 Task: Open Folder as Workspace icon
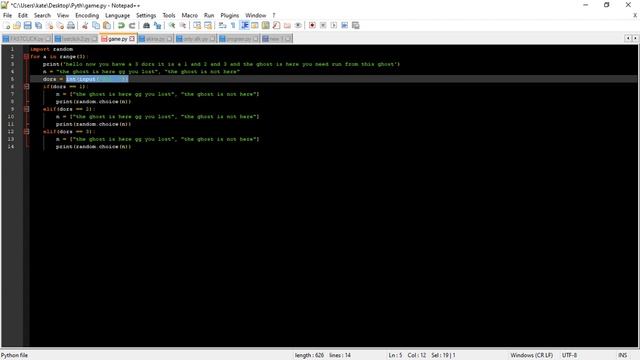pyautogui.click(x=287, y=25)
